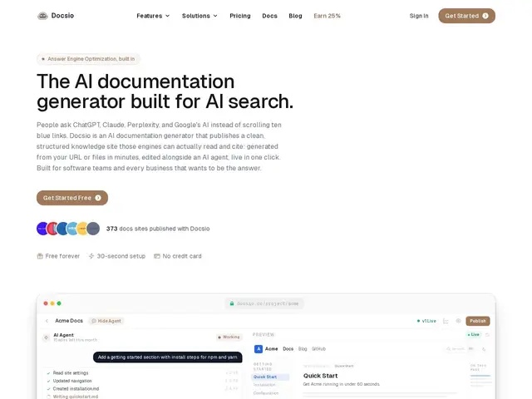Screen dimensions: 532x399
Task: Open the Solutions dropdown menu
Action: [x=199, y=16]
